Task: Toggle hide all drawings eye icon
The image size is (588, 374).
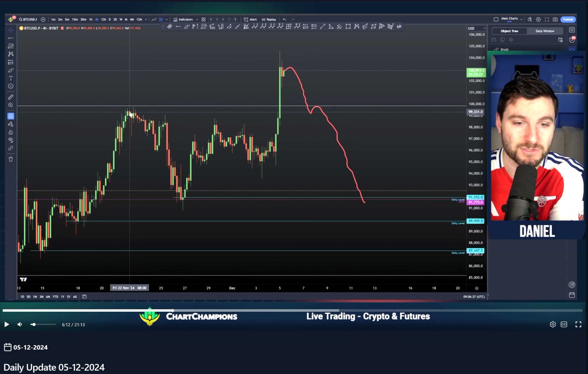Action: coord(11,140)
